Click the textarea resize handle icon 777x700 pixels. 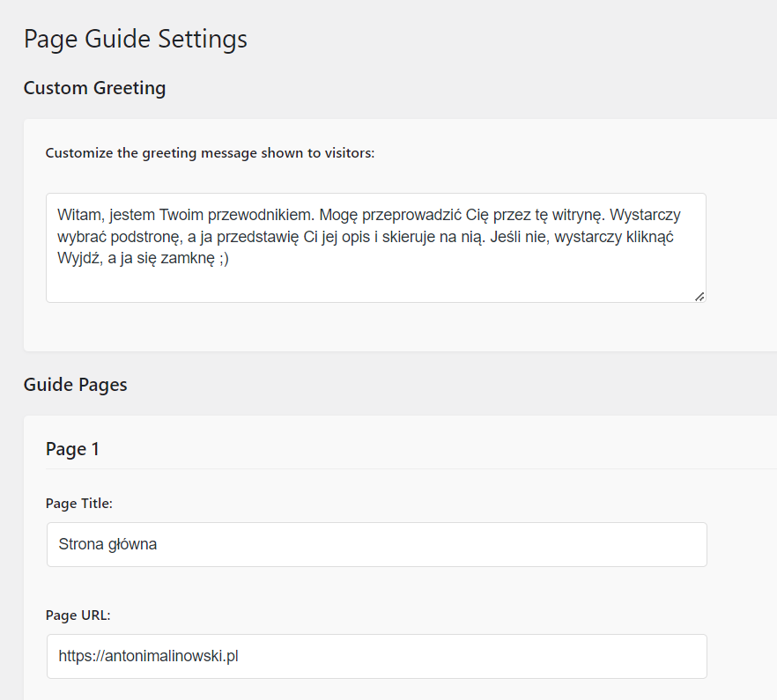tap(699, 296)
